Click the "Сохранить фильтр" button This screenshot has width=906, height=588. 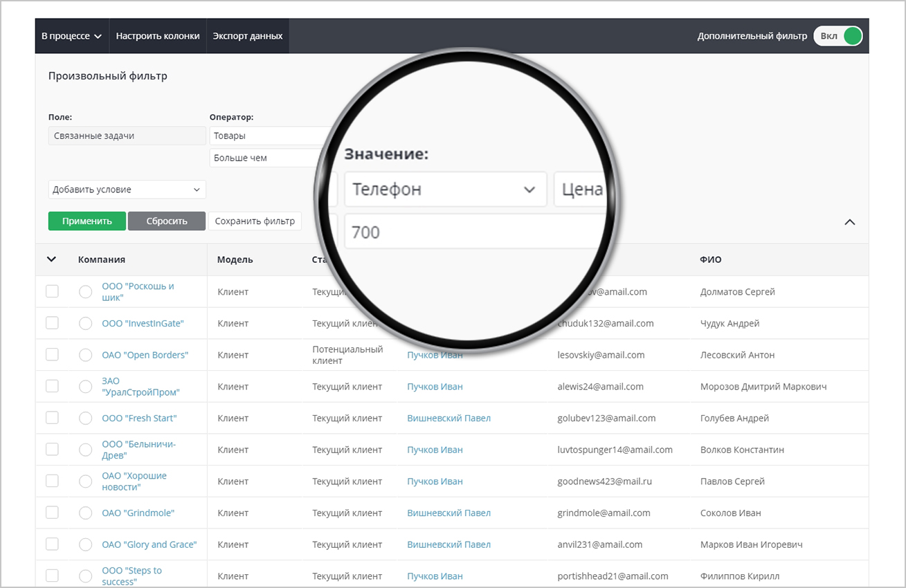point(255,221)
